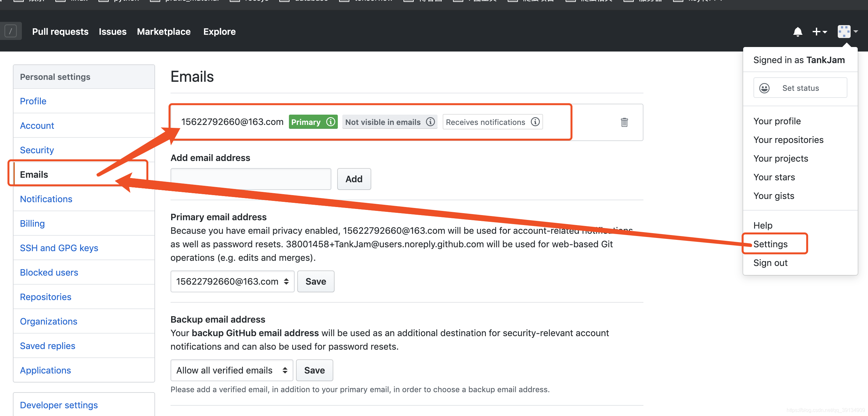868x416 pixels.
Task: Open the notifications bell icon
Action: click(798, 32)
